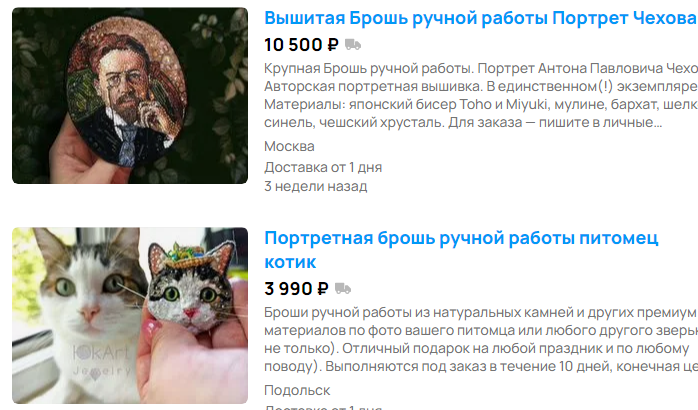The height and width of the screenshot is (410, 698).
Task: Click the materials line mentioning Toho и Miyuki
Action: [481, 104]
